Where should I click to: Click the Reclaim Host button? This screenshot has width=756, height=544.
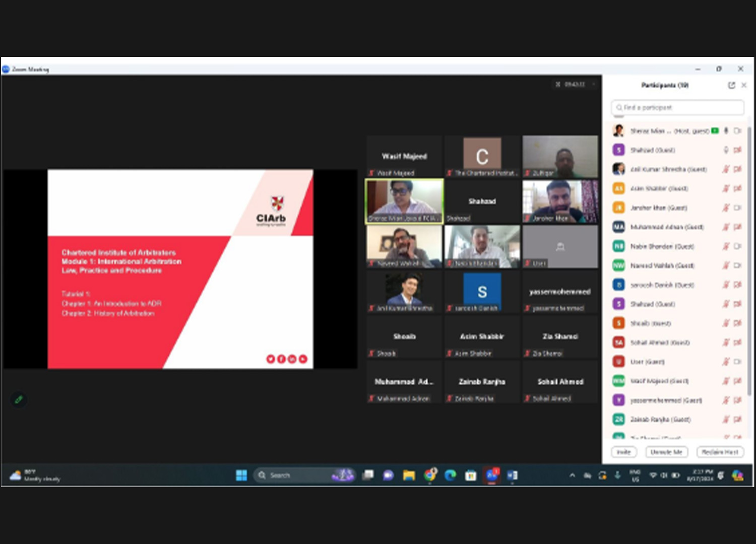tap(720, 452)
